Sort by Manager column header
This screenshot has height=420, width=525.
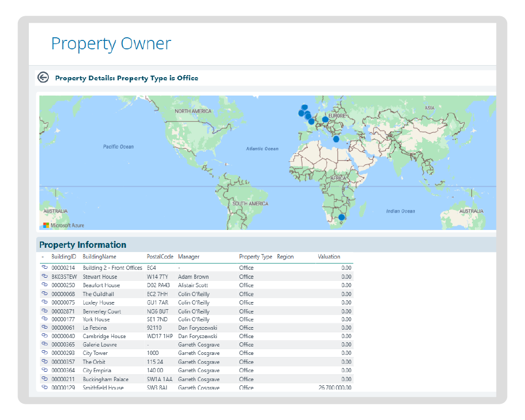(x=188, y=257)
